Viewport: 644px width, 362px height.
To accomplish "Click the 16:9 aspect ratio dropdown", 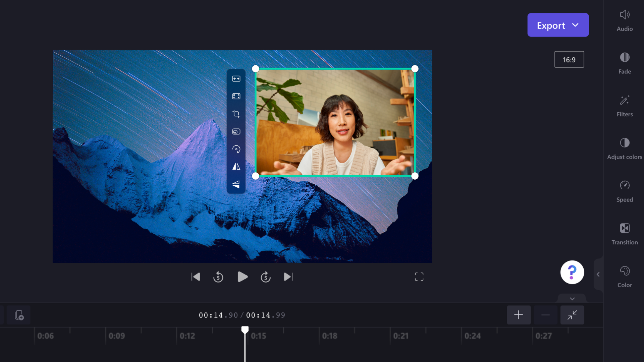I will tap(569, 60).
